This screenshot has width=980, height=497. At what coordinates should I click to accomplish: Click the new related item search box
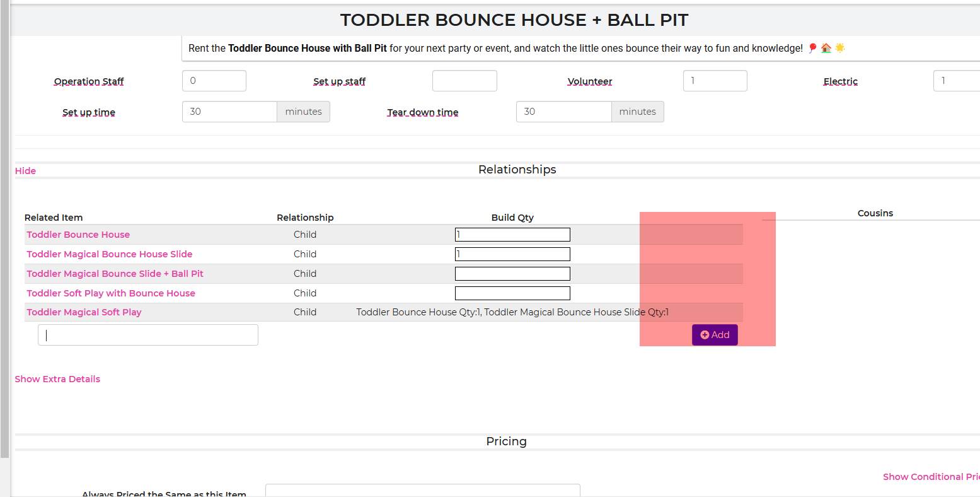click(148, 335)
